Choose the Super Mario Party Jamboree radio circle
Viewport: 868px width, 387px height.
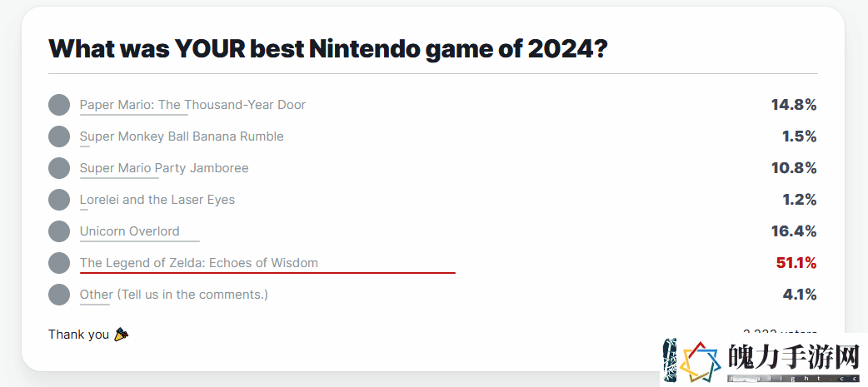59,168
